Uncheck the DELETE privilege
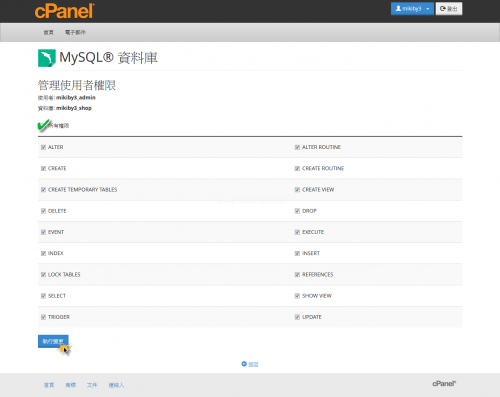Viewport: 500px width, 397px height. click(43, 211)
